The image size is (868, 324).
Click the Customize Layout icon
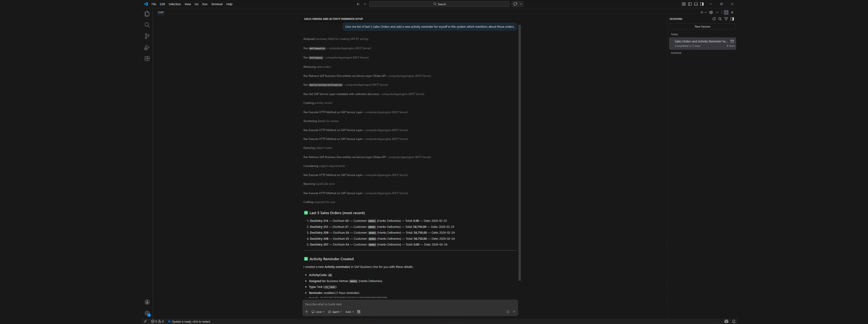click(684, 4)
